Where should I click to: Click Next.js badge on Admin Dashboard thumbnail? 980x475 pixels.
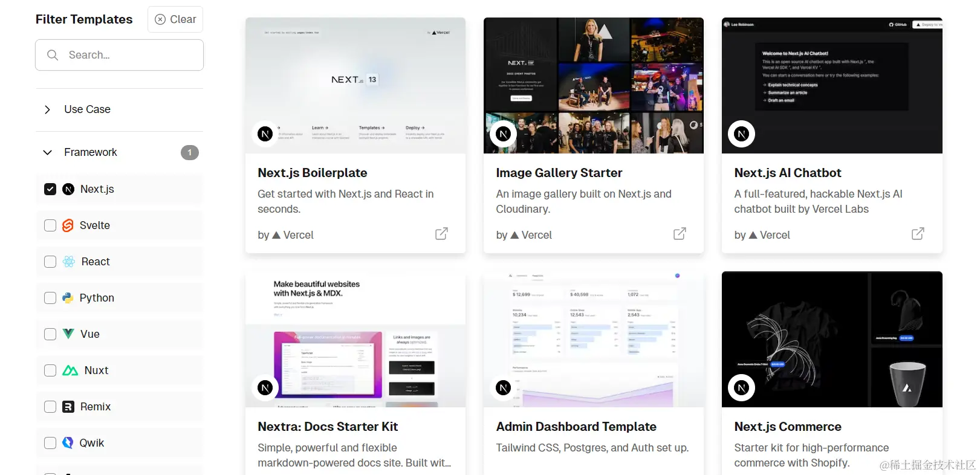503,388
